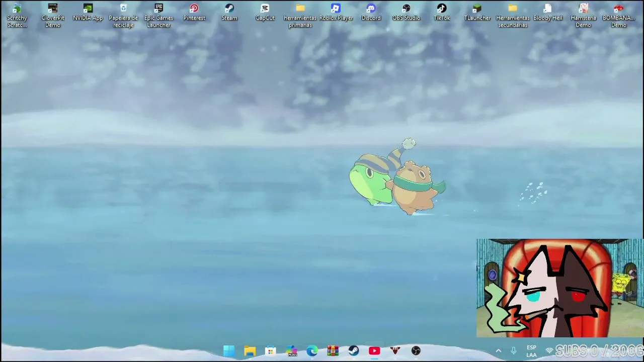Screen dimensions: 644x362
Task: Open Microsoft Store from the taskbar
Action: 271,350
